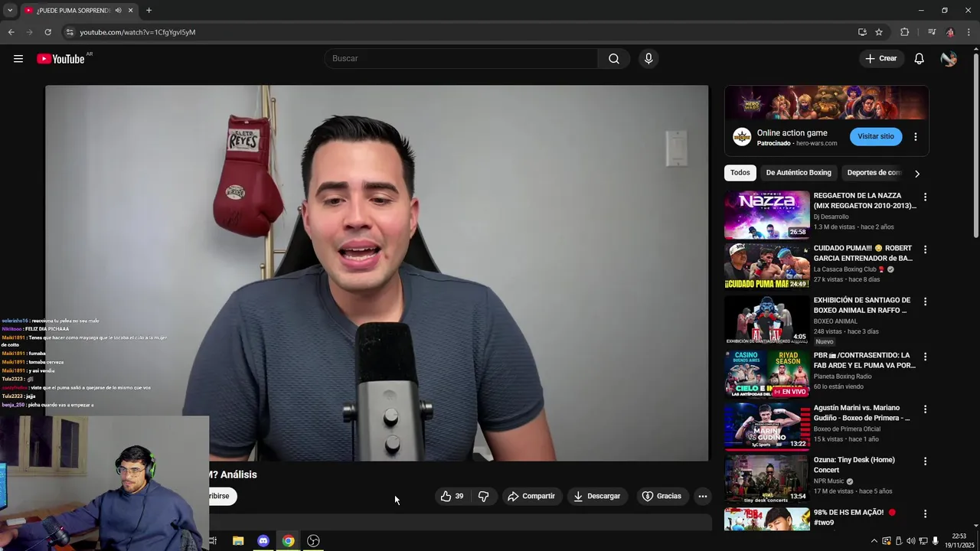Click the Buscar search field
Screen dimensions: 980x551
click(x=462, y=58)
